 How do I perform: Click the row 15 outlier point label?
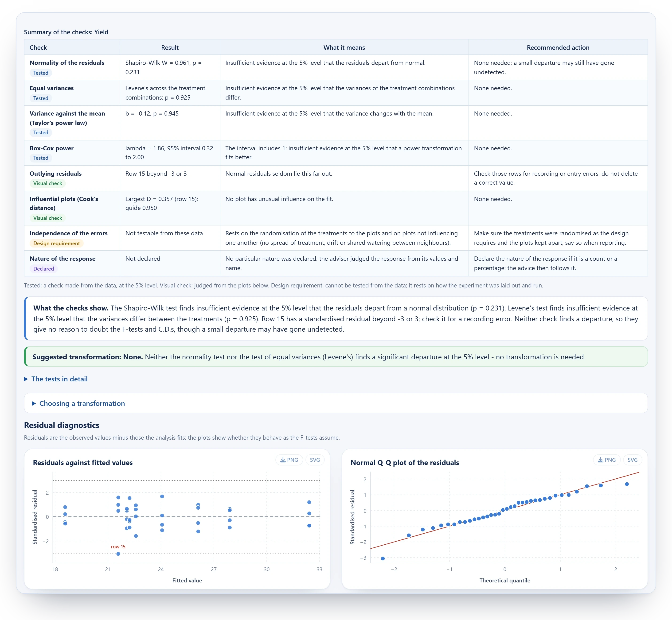coord(118,546)
